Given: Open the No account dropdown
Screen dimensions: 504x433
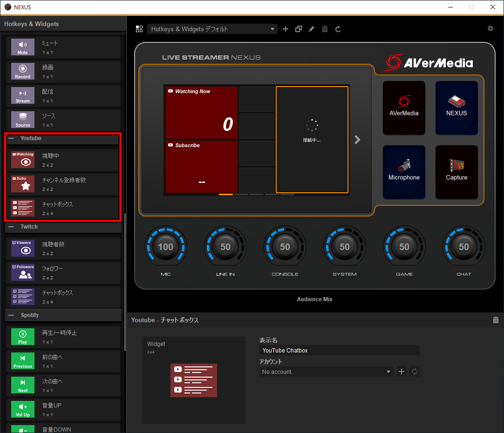Looking at the screenshot, I should [x=326, y=372].
